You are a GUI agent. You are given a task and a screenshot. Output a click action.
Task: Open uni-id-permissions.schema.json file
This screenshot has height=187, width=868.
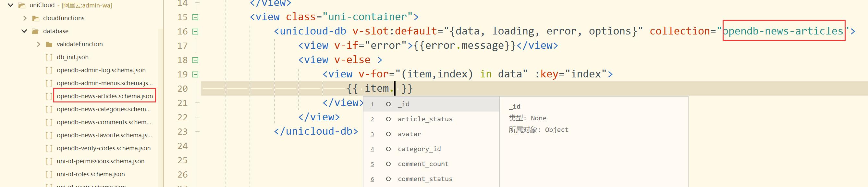click(x=100, y=161)
